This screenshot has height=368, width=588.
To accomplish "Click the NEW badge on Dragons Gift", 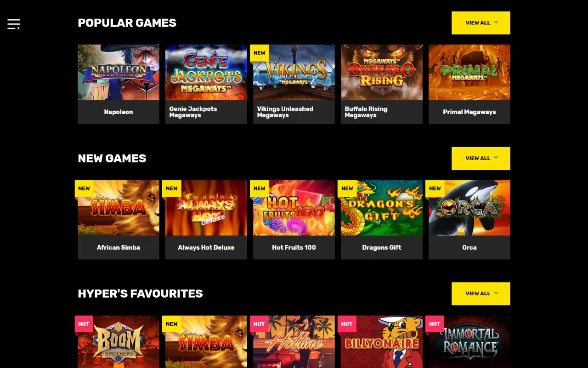I will coord(347,189).
